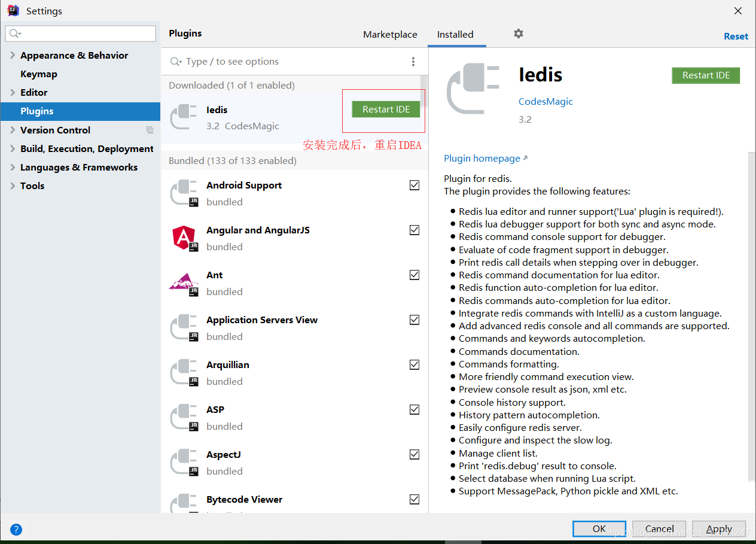The image size is (756, 544).
Task: Expand the Appearance & Behavior section
Action: click(x=12, y=55)
